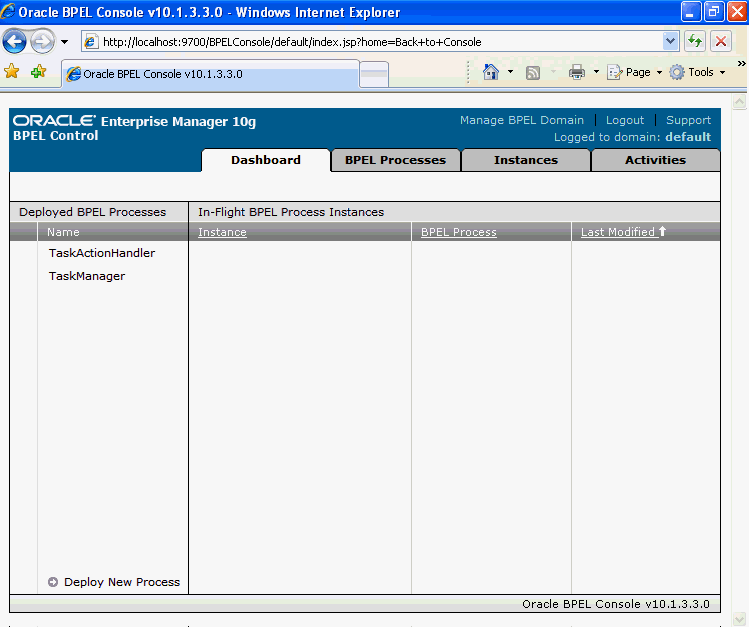Click the page scrollbar up arrow
Screen dimensions: 749x627
point(739,102)
